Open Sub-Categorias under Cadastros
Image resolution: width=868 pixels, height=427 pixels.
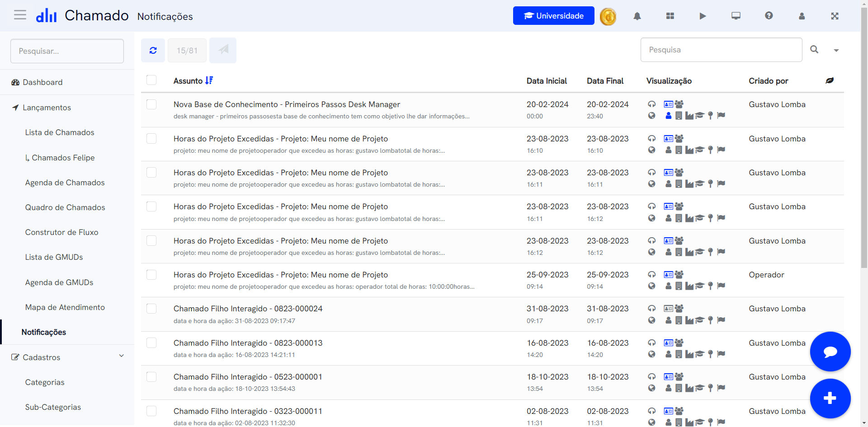[53, 407]
